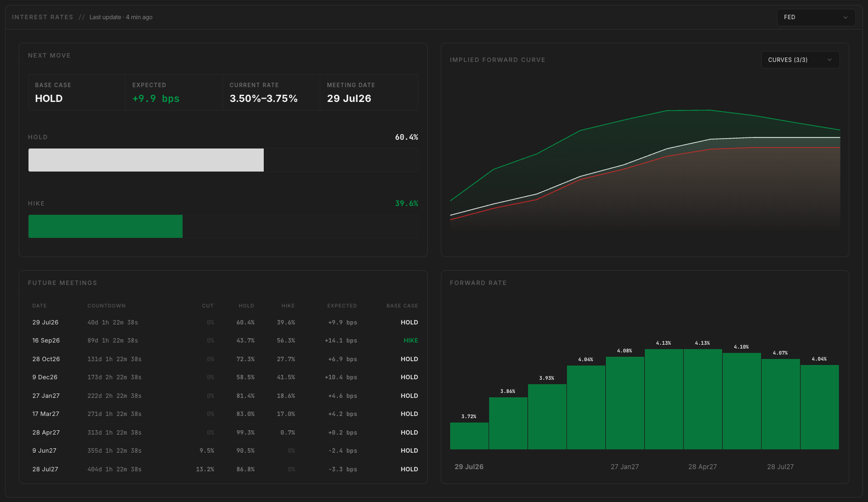
Task: Click the 3.72% forward rate bar
Action: 469,436
